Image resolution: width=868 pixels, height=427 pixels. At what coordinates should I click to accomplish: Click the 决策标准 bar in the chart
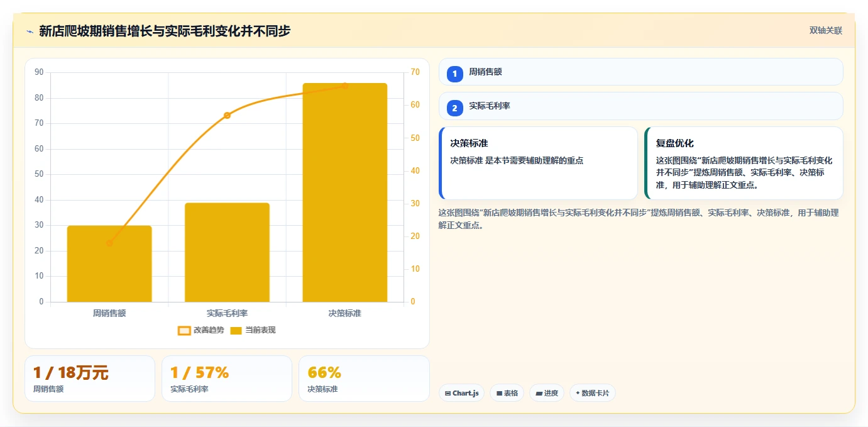pos(344,192)
